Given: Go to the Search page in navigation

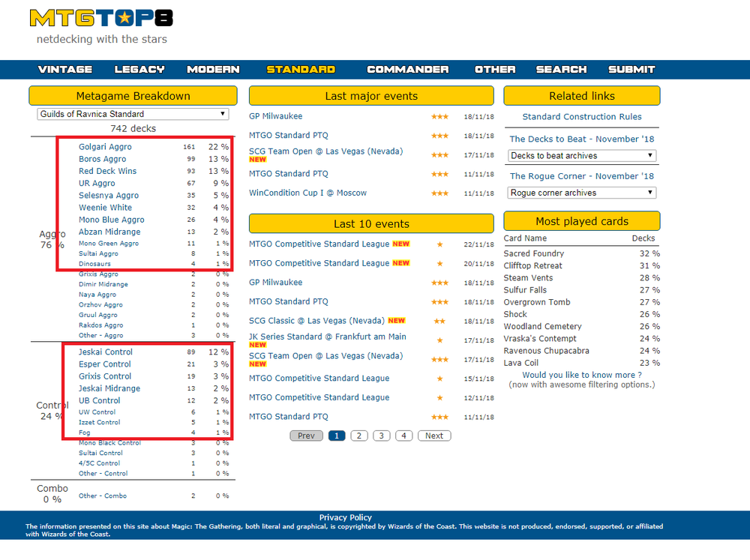Looking at the screenshot, I should pos(561,70).
